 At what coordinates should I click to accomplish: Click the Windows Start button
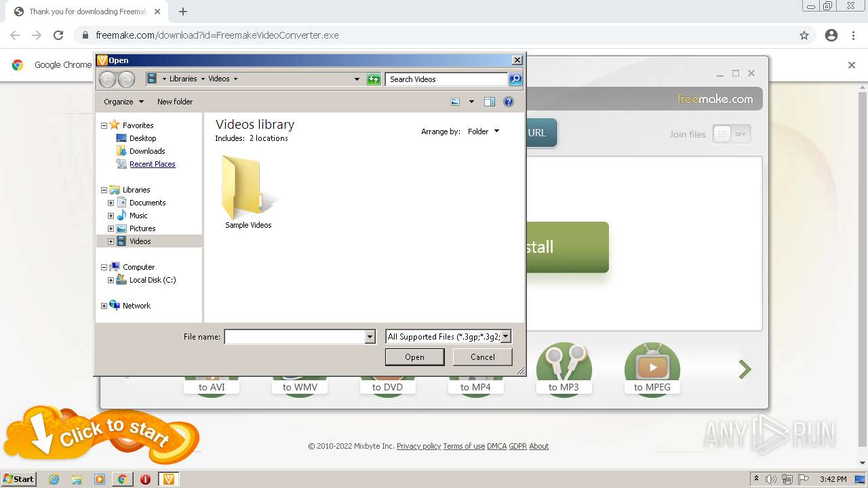pos(18,479)
